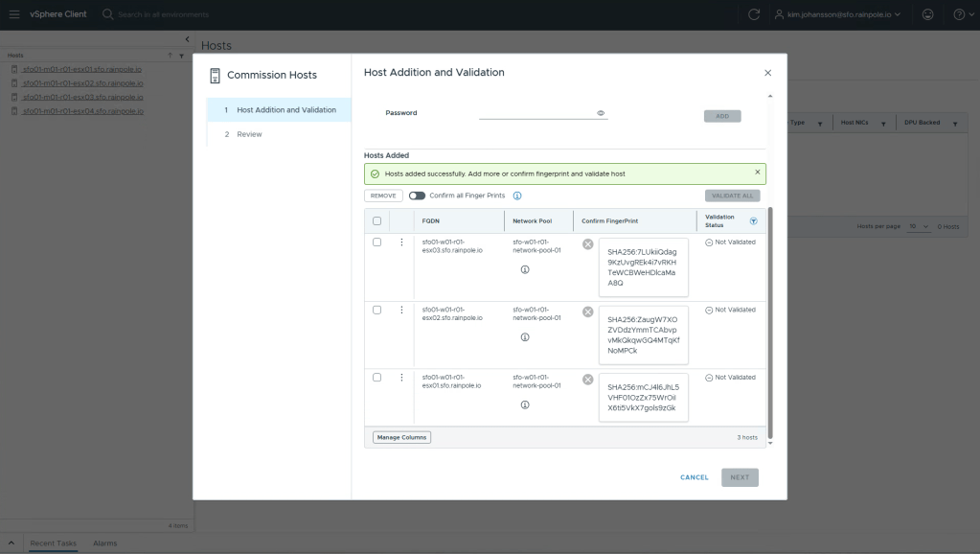Viewport: 980px width, 554px height.
Task: Click the info icon beside Confirm all Finger Prints
Action: pyautogui.click(x=517, y=196)
